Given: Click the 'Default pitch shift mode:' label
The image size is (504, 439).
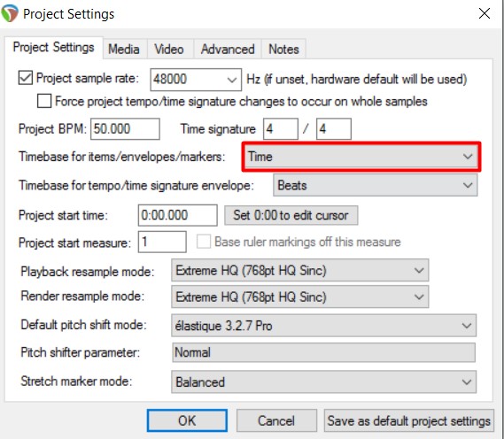Looking at the screenshot, I should pos(83,325).
